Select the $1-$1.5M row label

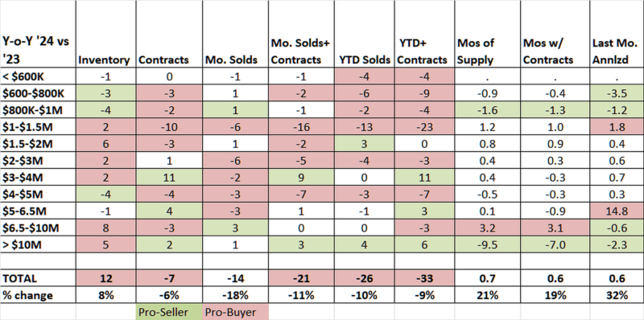click(38, 127)
